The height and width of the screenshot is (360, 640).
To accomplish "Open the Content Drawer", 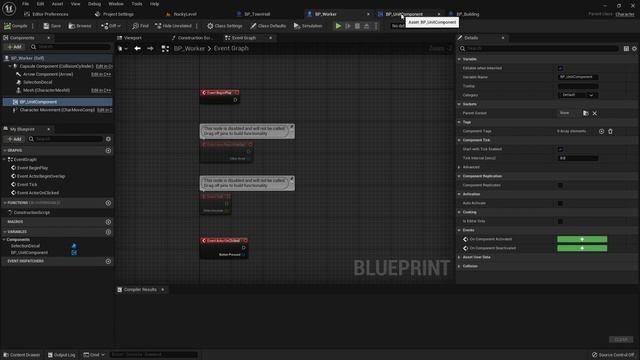I will (x=22, y=355).
